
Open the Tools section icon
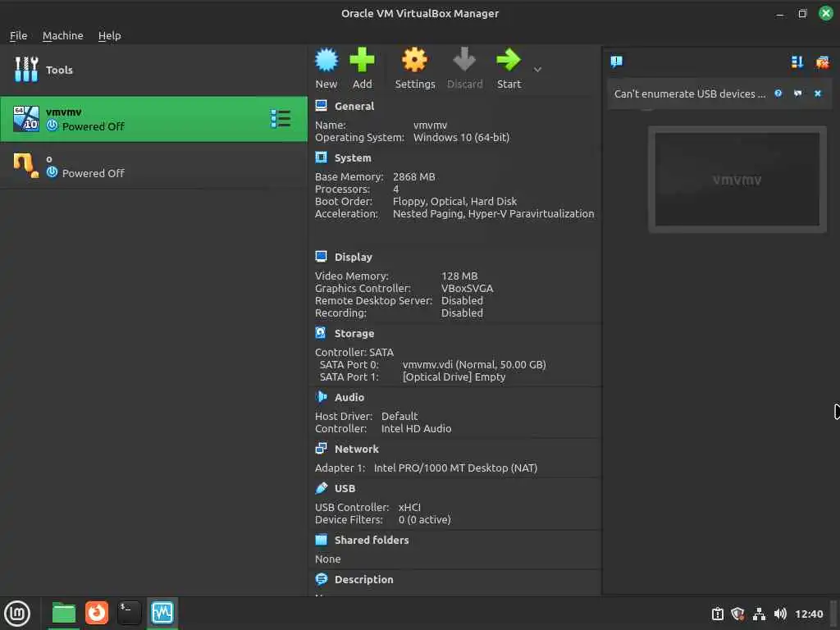[x=26, y=70]
